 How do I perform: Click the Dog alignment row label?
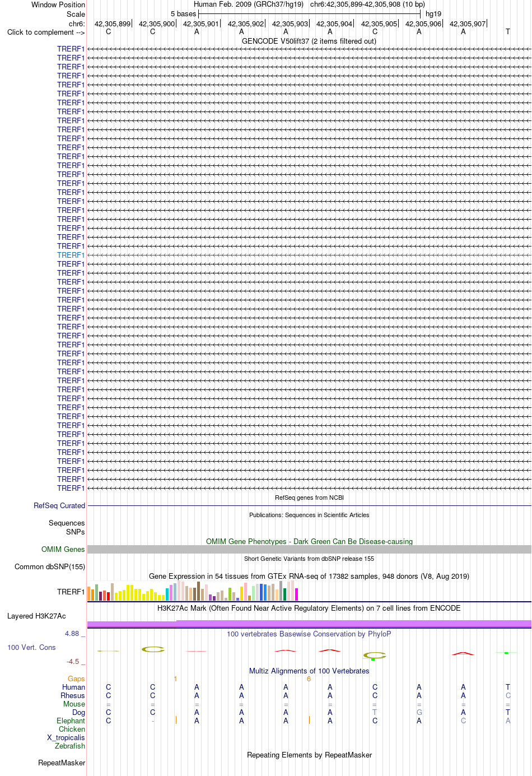pos(79,712)
